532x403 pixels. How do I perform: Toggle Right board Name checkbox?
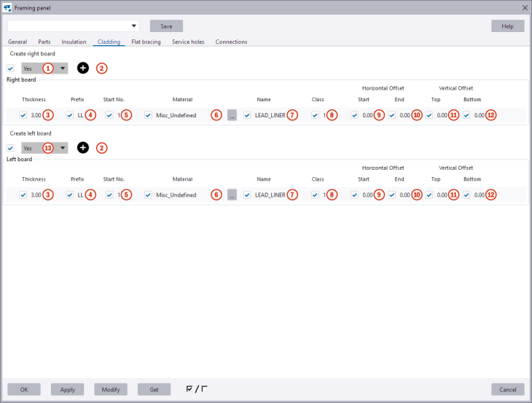[247, 115]
